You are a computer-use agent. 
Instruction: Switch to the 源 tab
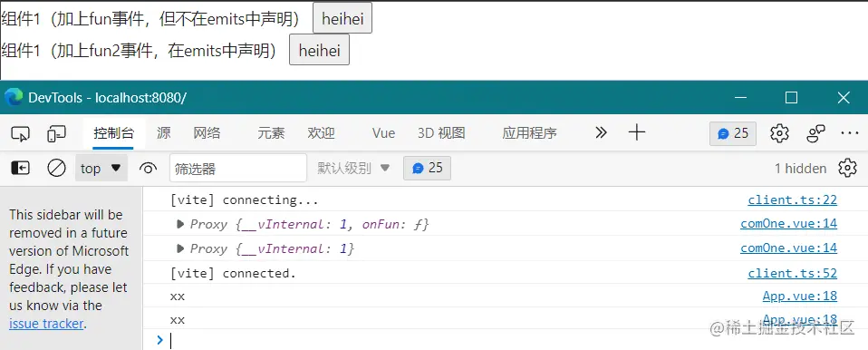point(163,133)
